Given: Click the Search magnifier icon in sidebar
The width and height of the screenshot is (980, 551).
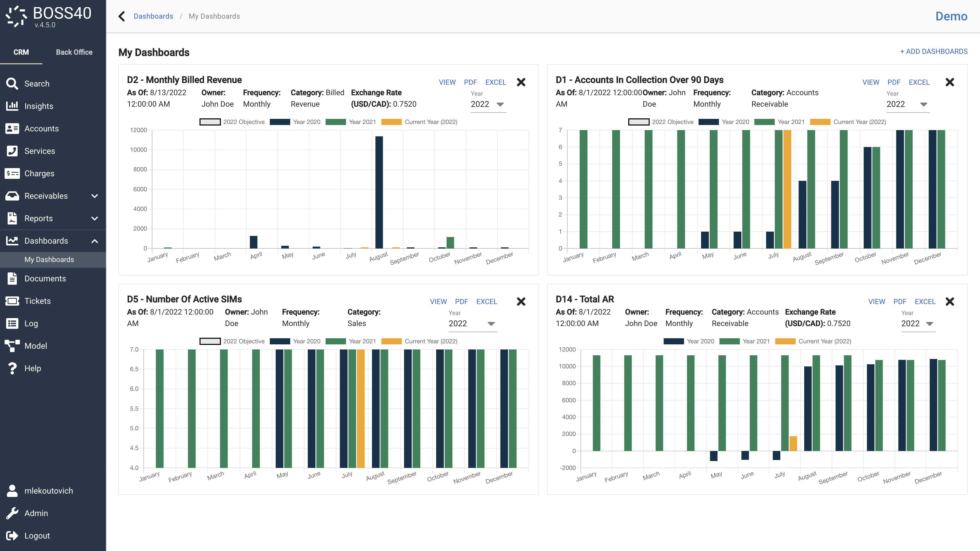Looking at the screenshot, I should point(12,84).
